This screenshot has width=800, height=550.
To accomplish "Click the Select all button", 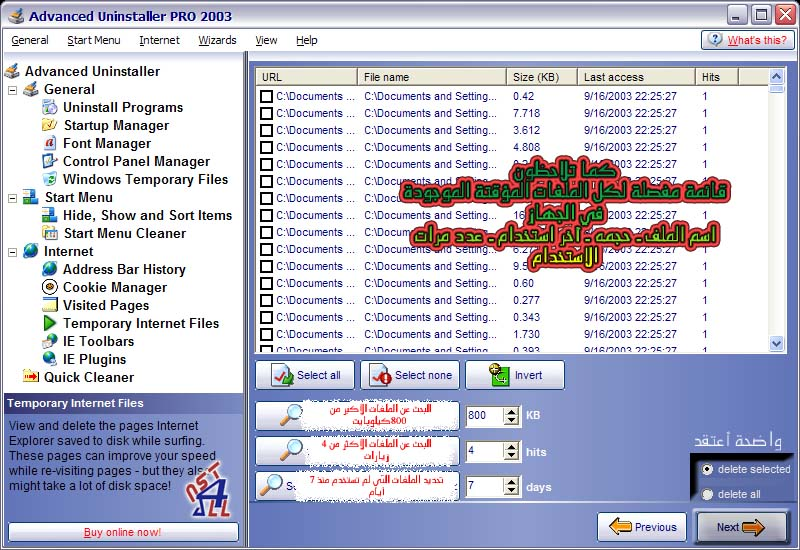I will [x=305, y=375].
